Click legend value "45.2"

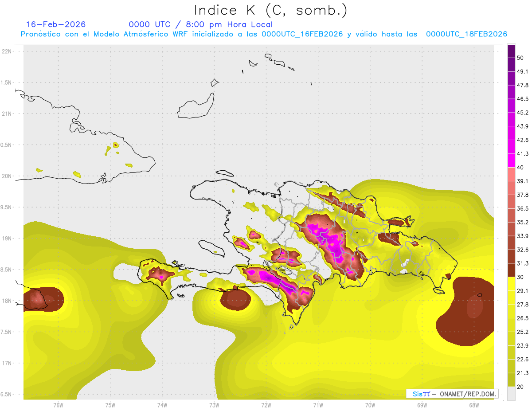[523, 113]
